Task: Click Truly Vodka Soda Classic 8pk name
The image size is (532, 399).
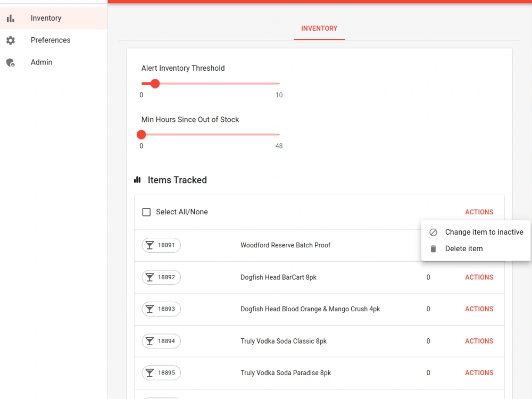Action: [284, 341]
